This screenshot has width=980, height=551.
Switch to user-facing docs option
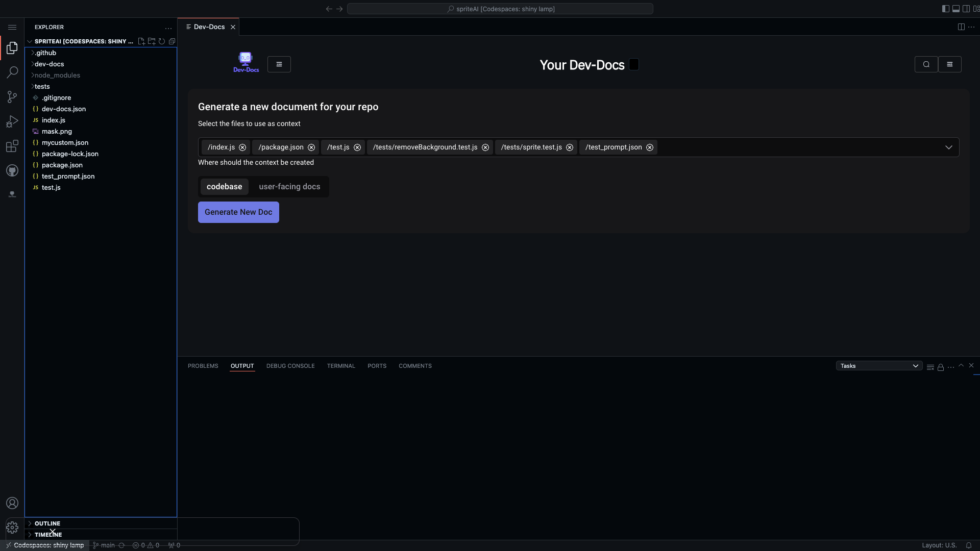pyautogui.click(x=289, y=186)
